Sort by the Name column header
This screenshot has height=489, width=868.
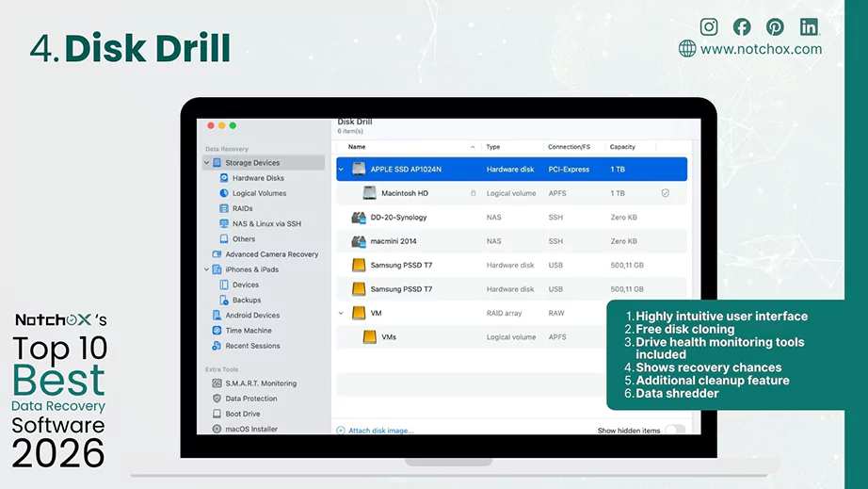click(357, 147)
